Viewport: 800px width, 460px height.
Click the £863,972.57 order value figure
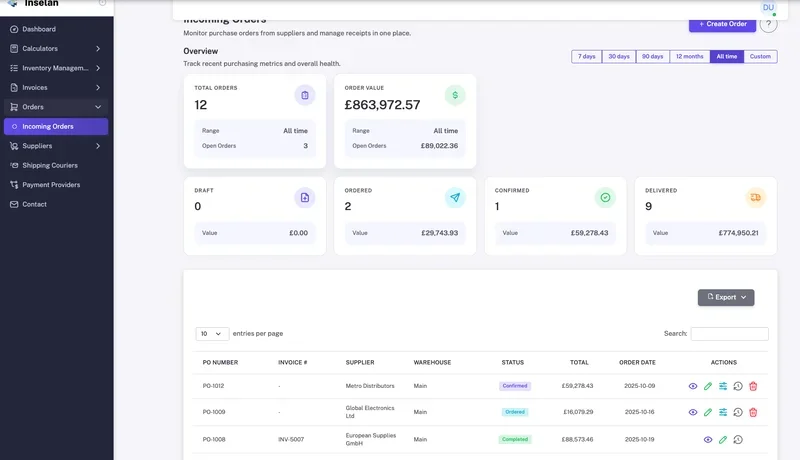382,105
